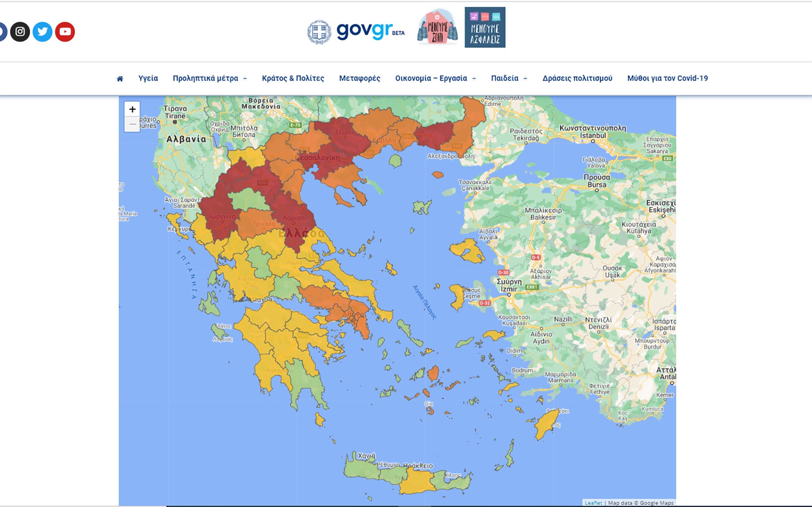Open the YouTube social icon
This screenshot has width=812, height=507.
pyautogui.click(x=65, y=32)
